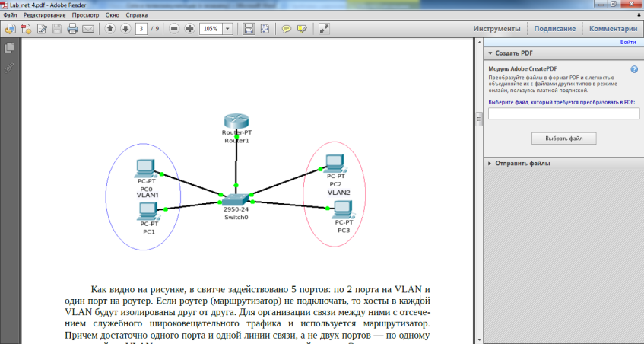Image resolution: width=644 pixels, height=344 pixels.
Task: Open the Инструменты pane tab
Action: coord(496,29)
